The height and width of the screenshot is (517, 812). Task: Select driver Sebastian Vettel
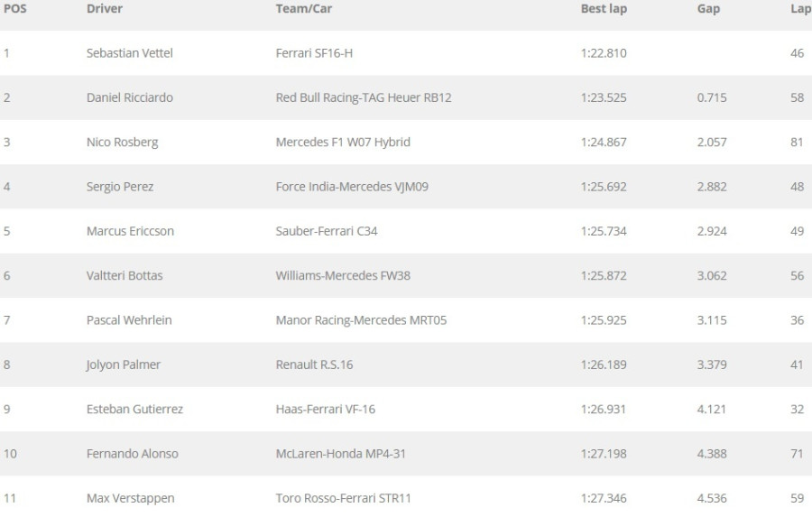129,53
